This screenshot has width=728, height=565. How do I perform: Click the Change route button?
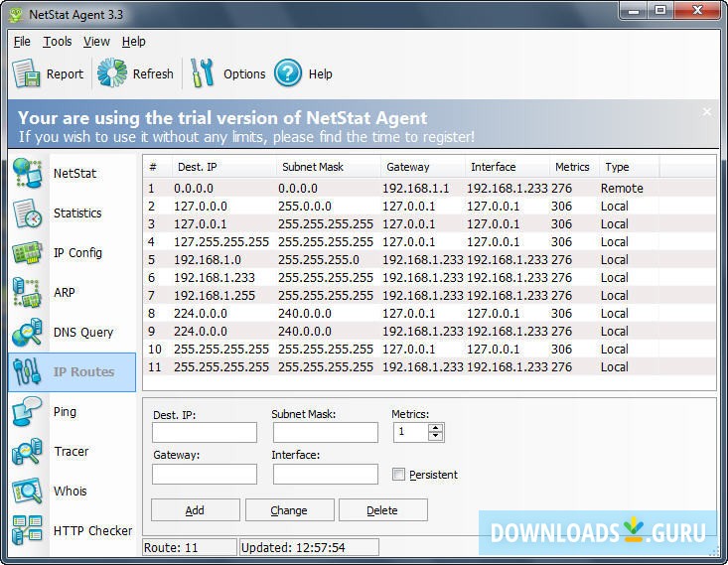tap(289, 510)
